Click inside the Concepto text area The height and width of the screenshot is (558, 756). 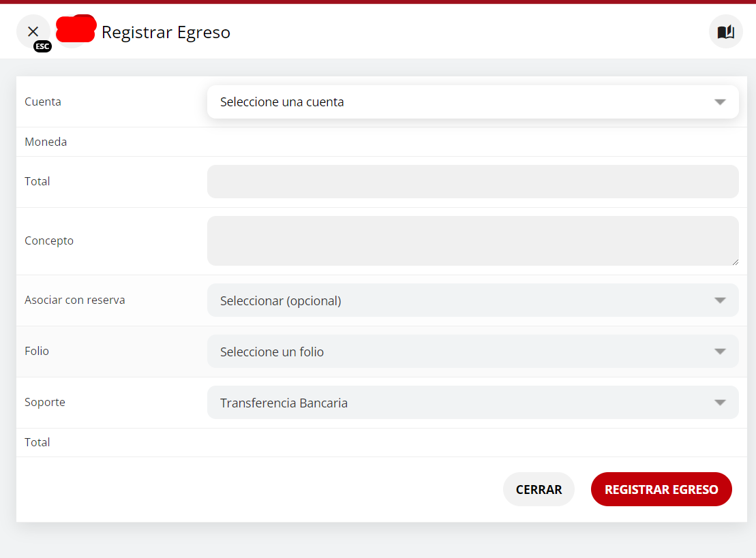coord(472,241)
